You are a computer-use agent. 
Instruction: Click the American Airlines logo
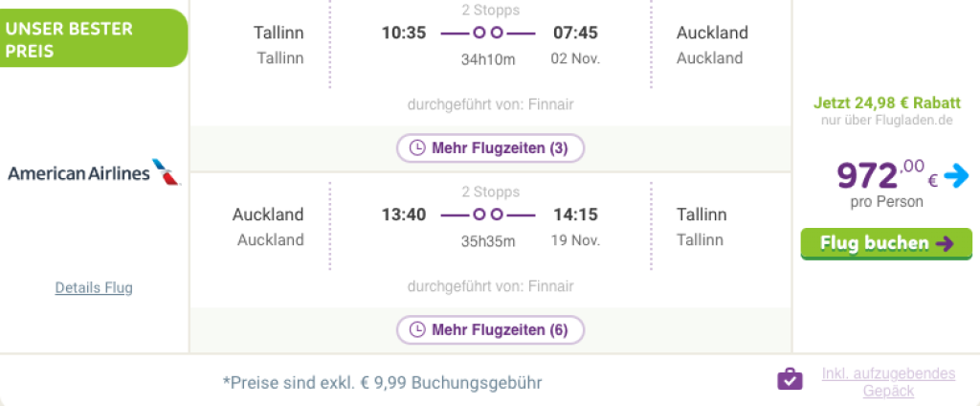tap(94, 173)
